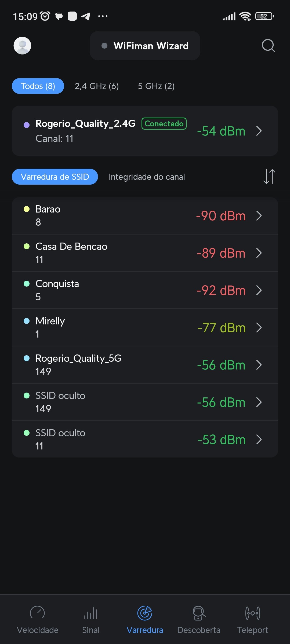
Task: Filter networks by Todos (8)
Action: point(38,86)
